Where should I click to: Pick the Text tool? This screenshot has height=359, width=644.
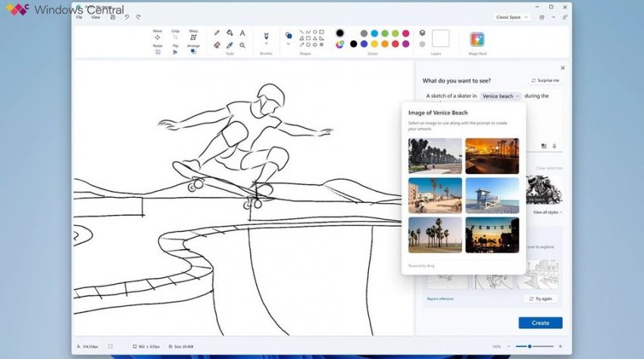tap(242, 33)
